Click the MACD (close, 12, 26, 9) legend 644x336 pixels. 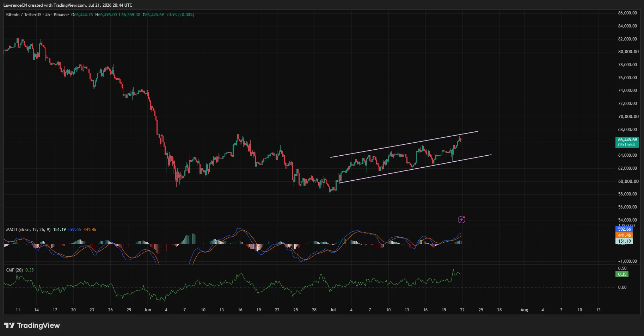tap(29, 230)
